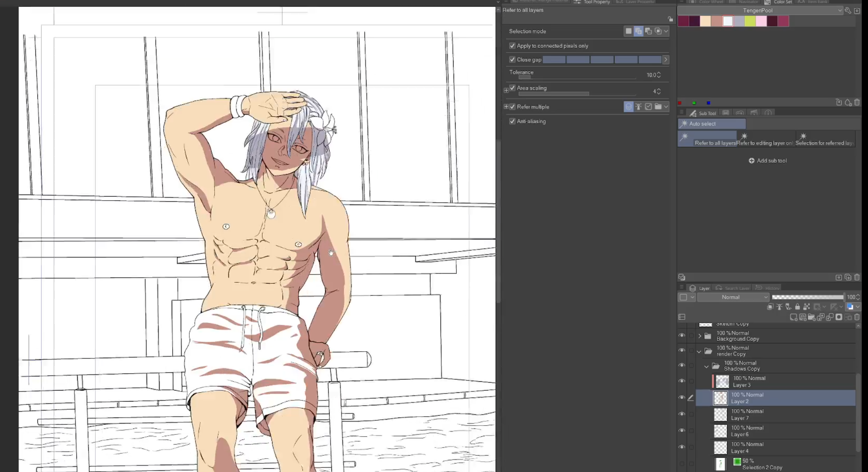The width and height of the screenshot is (868, 472).
Task: Select 'Layer in folder' icon in Refer multiple
Action: click(x=658, y=107)
